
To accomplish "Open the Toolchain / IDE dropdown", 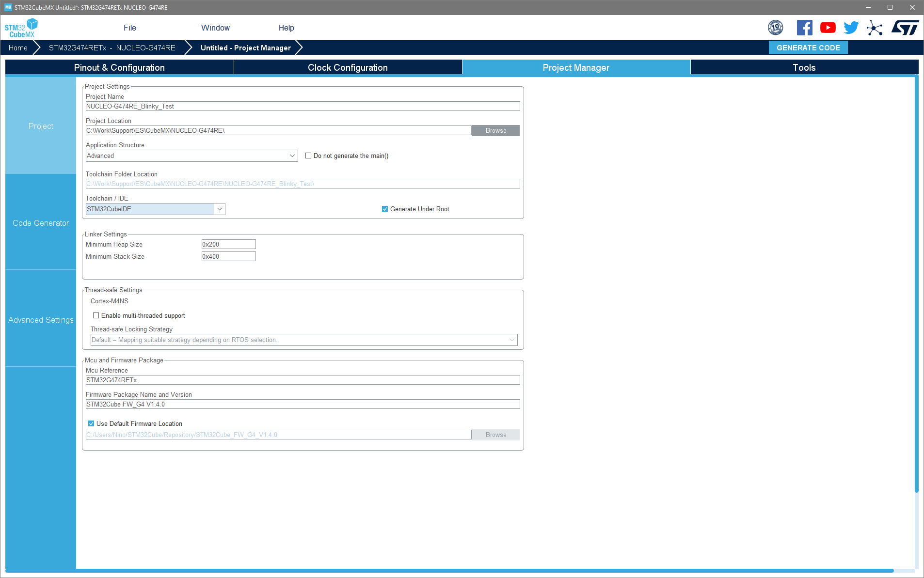I will (219, 209).
